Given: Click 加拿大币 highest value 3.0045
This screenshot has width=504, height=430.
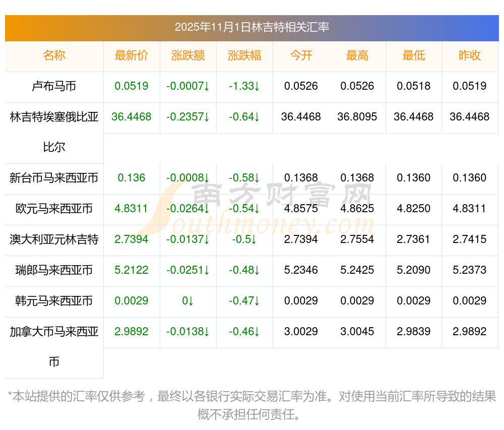Looking at the screenshot, I should click(x=357, y=331).
